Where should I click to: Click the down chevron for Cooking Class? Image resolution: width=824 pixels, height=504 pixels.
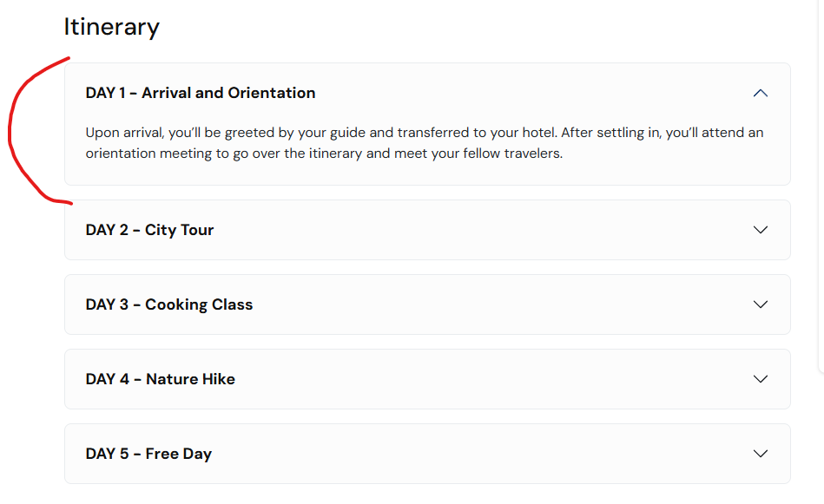click(x=761, y=304)
